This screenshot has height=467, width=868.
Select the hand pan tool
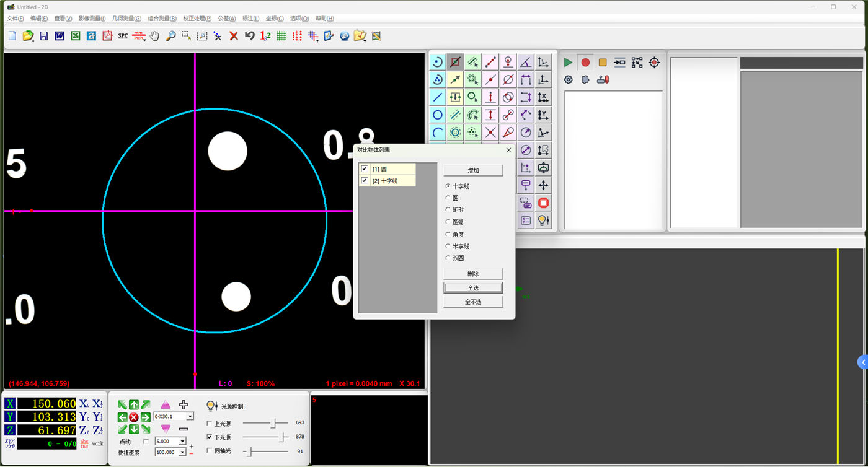click(x=154, y=36)
